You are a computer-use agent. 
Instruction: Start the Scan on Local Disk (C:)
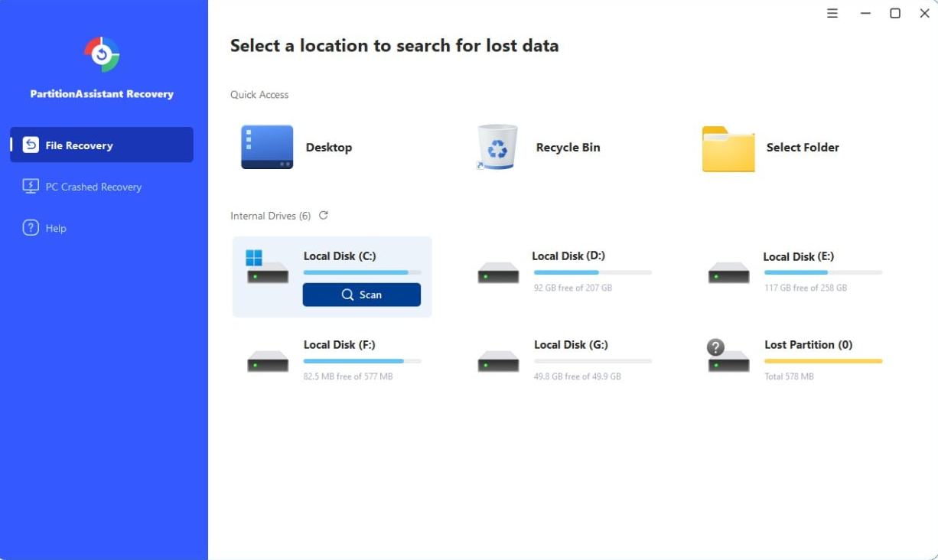(361, 295)
